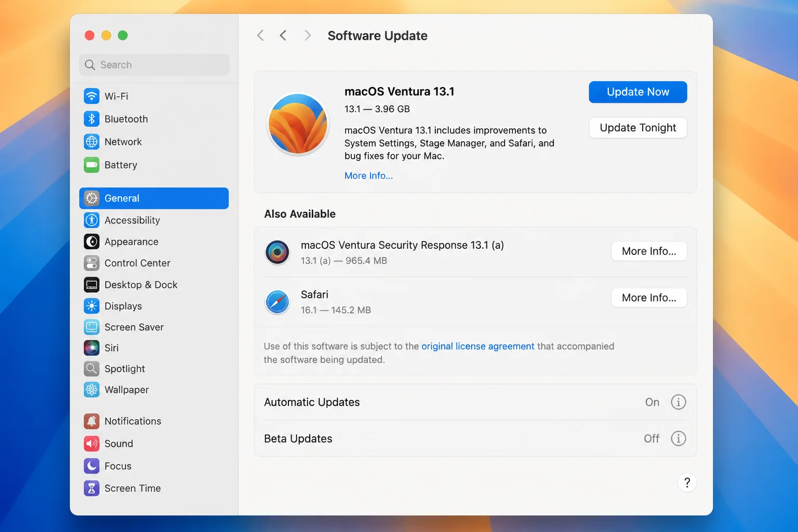
Task: Select the green Battery icon
Action: click(x=92, y=165)
